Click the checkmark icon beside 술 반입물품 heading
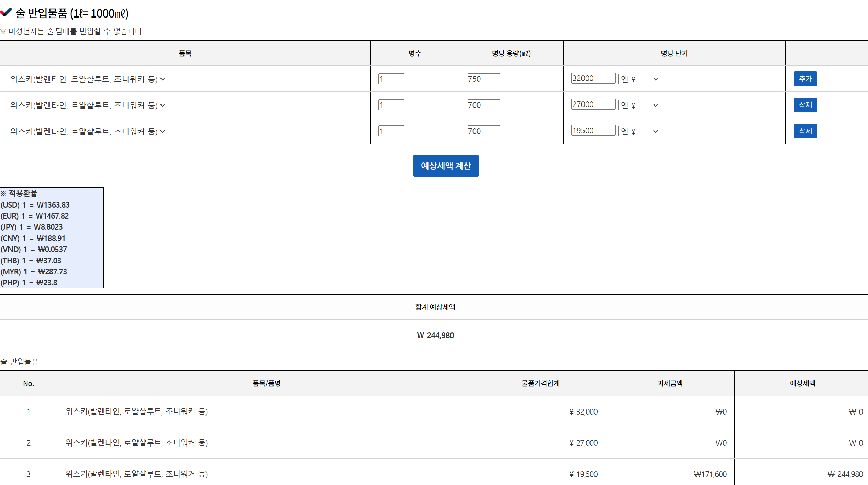 (x=6, y=12)
